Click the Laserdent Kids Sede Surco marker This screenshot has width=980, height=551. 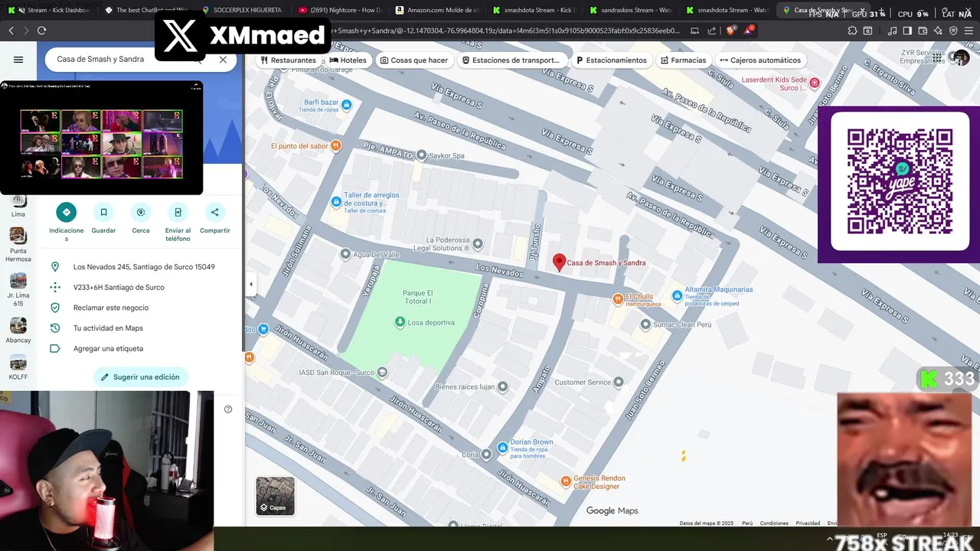[x=815, y=83]
